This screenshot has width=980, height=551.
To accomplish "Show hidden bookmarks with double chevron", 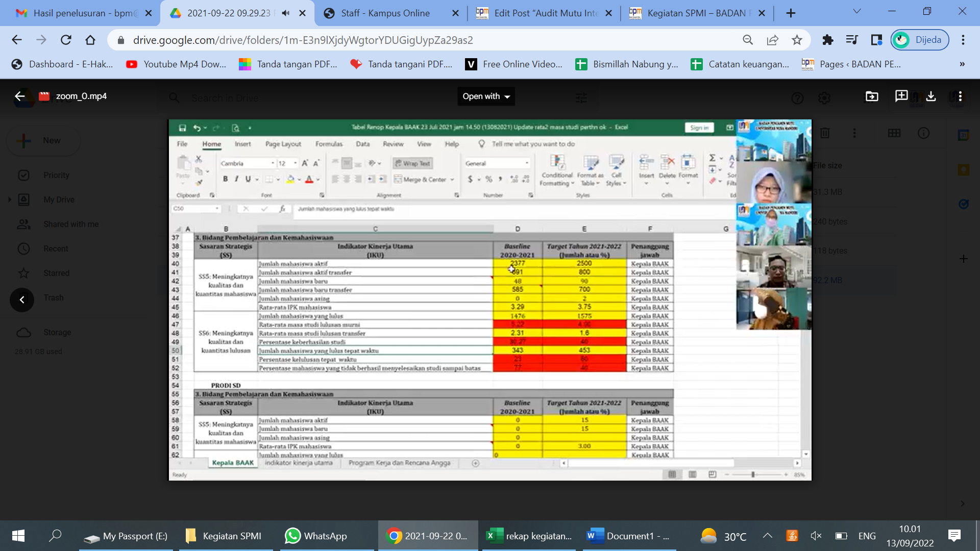I will 962,64.
